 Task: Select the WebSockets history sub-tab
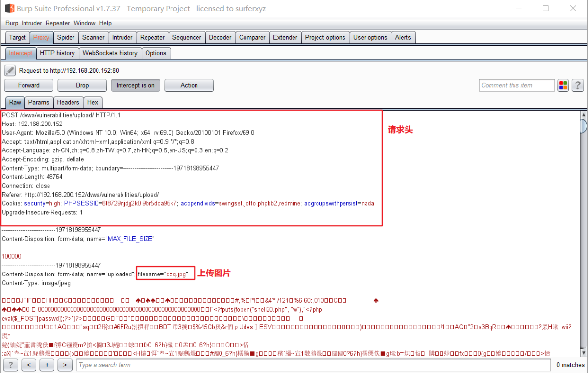click(110, 53)
